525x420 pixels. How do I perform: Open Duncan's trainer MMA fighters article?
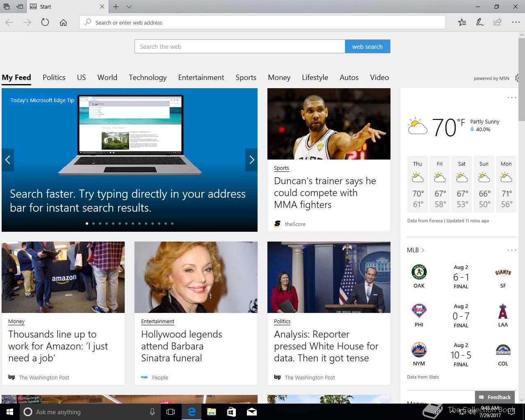(x=325, y=193)
